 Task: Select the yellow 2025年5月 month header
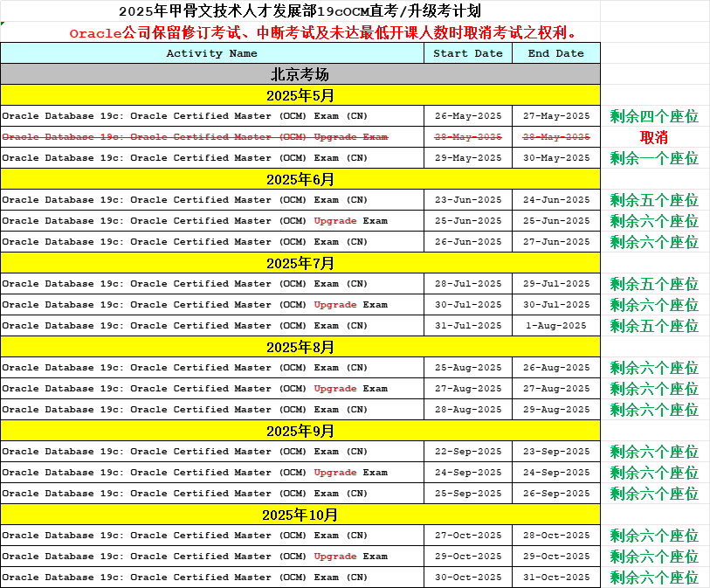coord(300,95)
